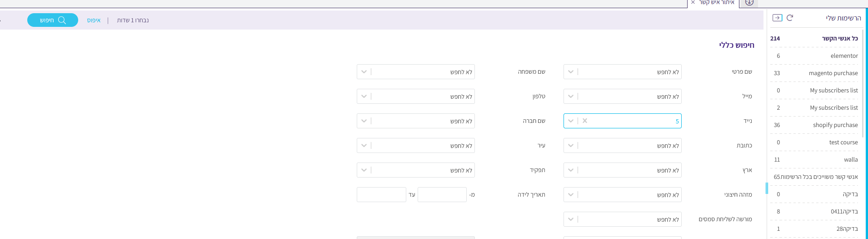Open the ארץ field dropdown

pos(571,170)
